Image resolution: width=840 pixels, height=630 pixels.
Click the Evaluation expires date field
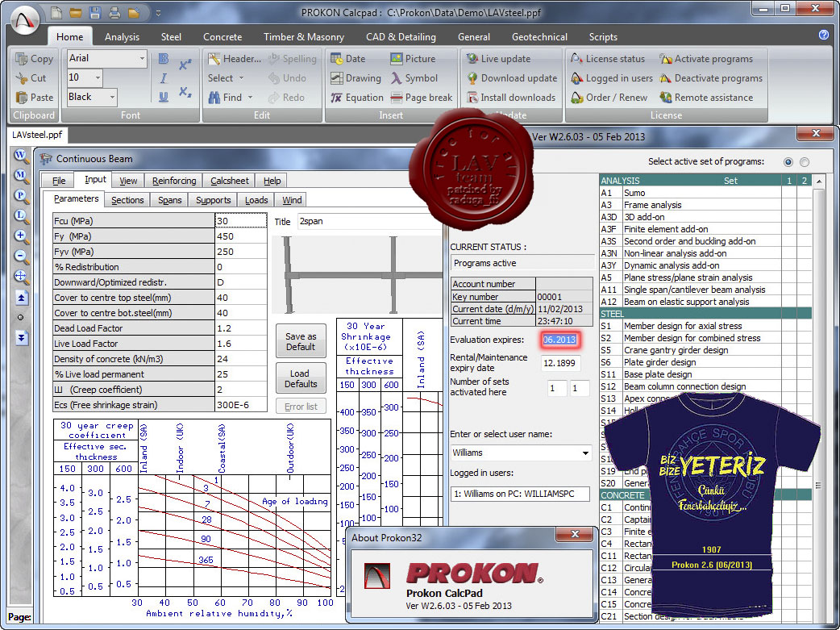point(559,340)
